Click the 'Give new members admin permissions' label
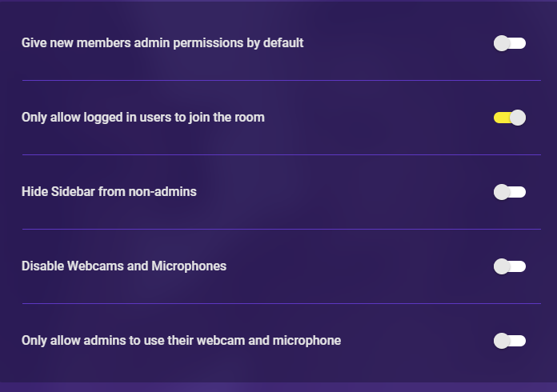Viewport: 557px width, 392px height. [162, 43]
